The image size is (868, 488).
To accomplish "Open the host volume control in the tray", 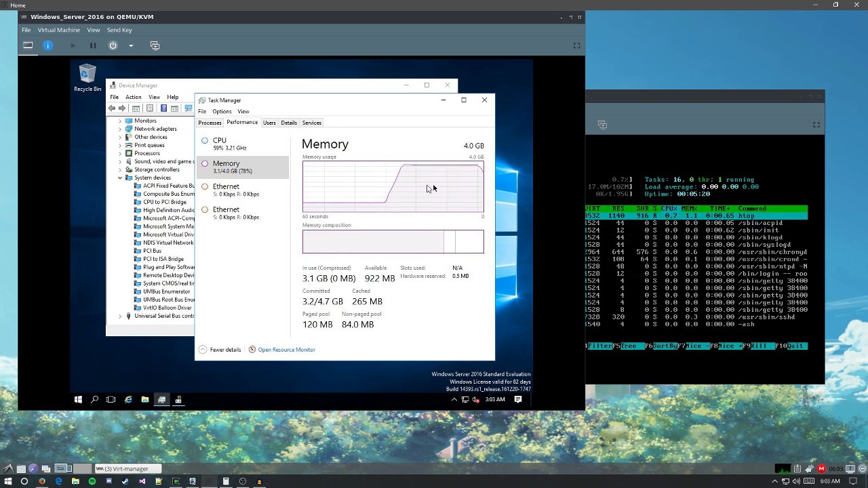I will click(797, 481).
